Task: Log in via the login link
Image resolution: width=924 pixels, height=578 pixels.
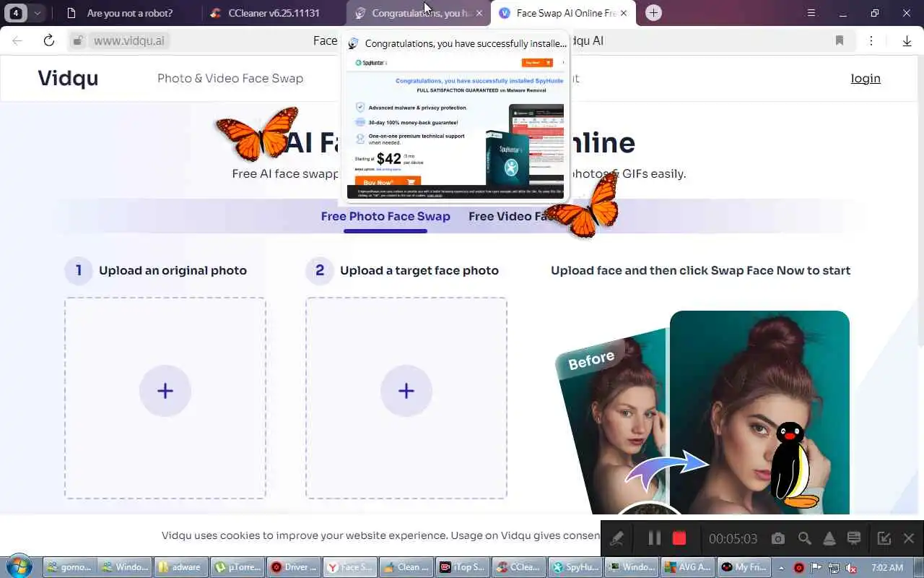Action: tap(866, 78)
